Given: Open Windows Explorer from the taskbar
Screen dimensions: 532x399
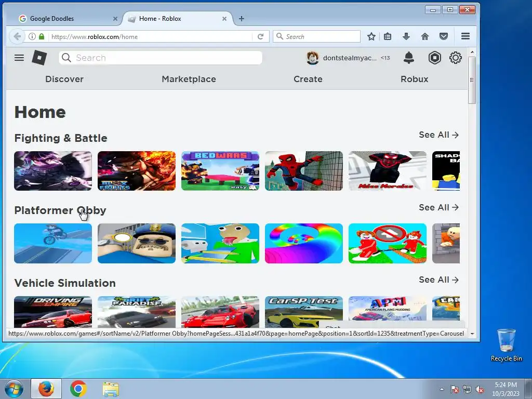Looking at the screenshot, I should [x=111, y=389].
